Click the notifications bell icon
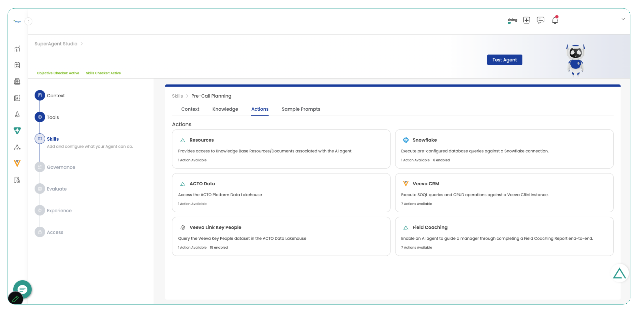 tap(555, 20)
